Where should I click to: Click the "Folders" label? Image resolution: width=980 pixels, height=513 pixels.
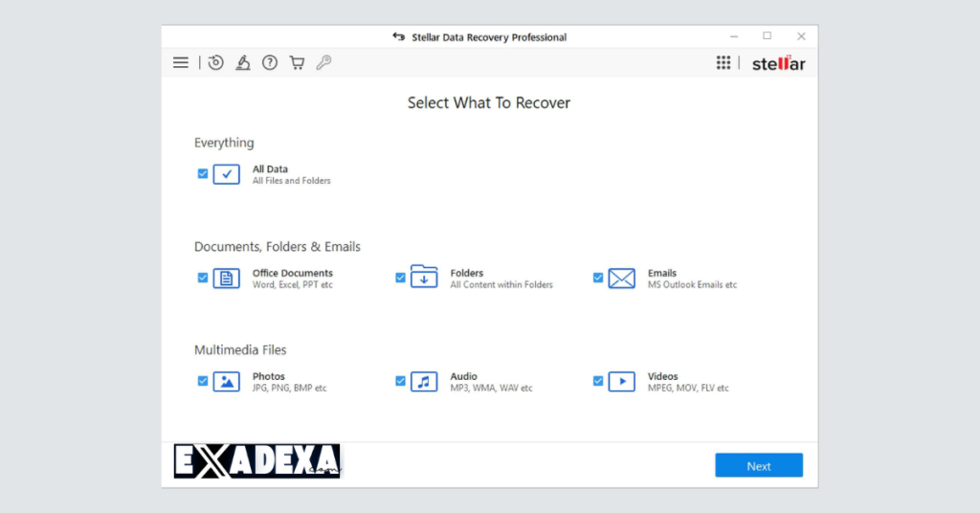click(467, 273)
